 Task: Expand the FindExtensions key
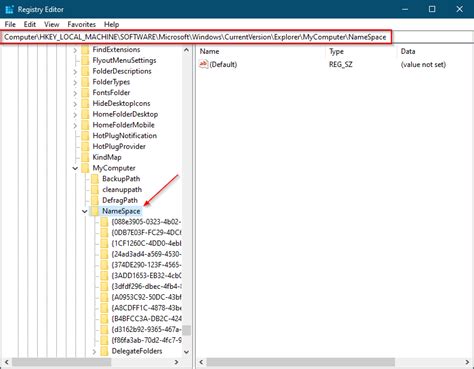tap(75, 50)
